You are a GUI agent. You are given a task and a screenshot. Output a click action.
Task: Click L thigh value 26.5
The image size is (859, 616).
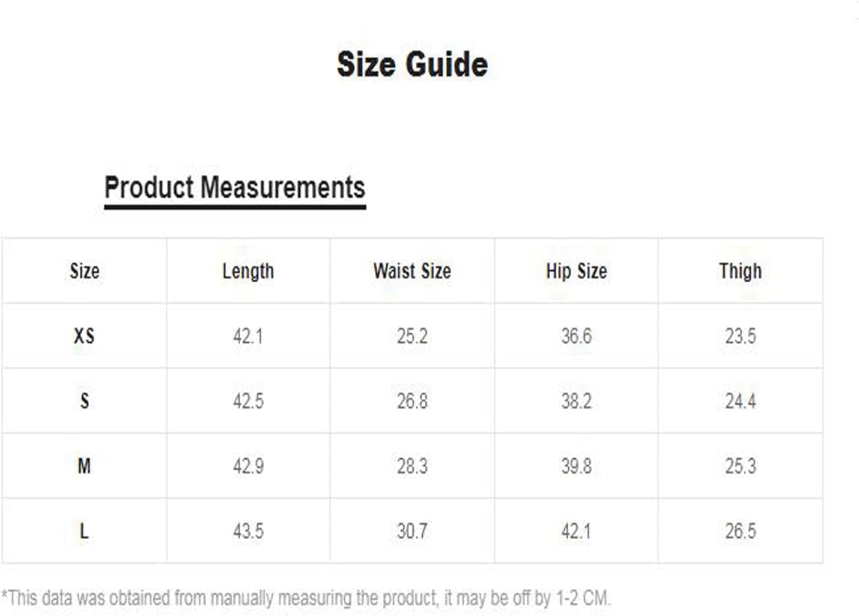pos(740,531)
